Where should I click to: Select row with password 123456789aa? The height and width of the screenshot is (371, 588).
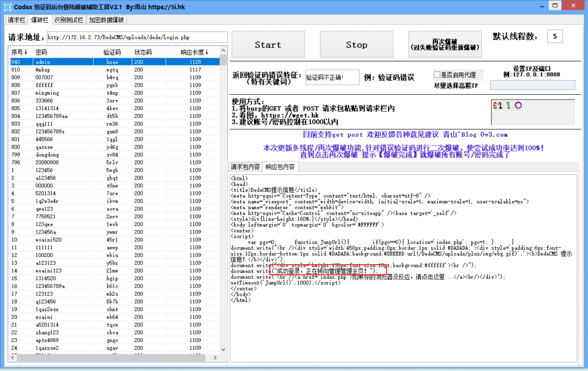[115, 116]
